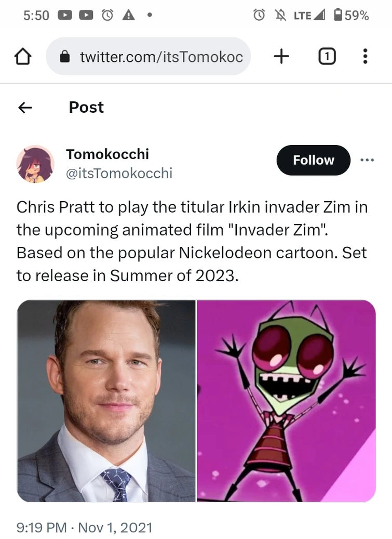Open a new tab with the plus icon
Screen dimensions: 392x539
pyautogui.click(x=281, y=56)
